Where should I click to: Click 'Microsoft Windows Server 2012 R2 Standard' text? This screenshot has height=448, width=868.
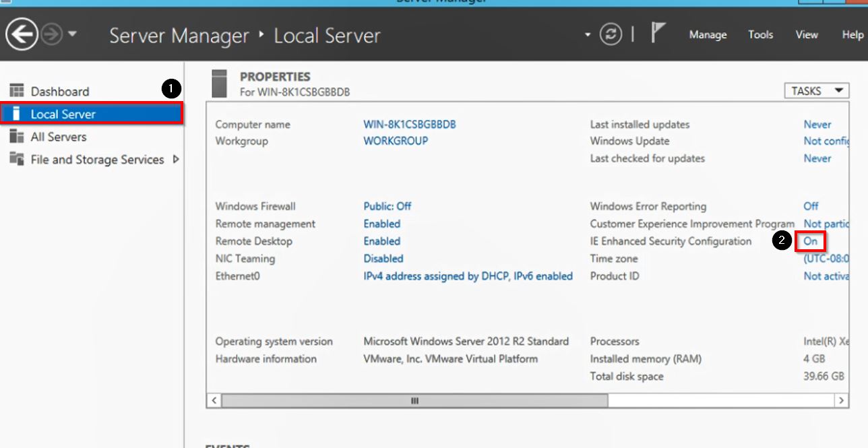tap(466, 342)
